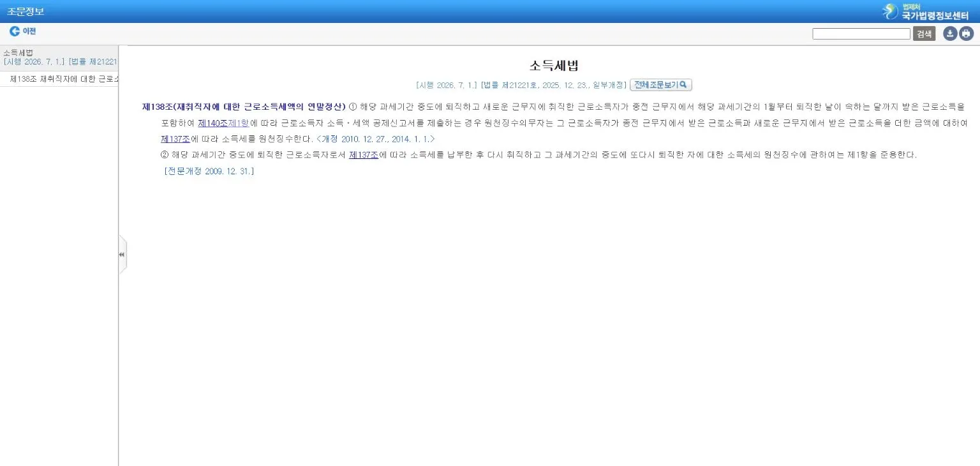Click the 조문정보 header title
This screenshot has height=466, width=980.
pyautogui.click(x=26, y=11)
